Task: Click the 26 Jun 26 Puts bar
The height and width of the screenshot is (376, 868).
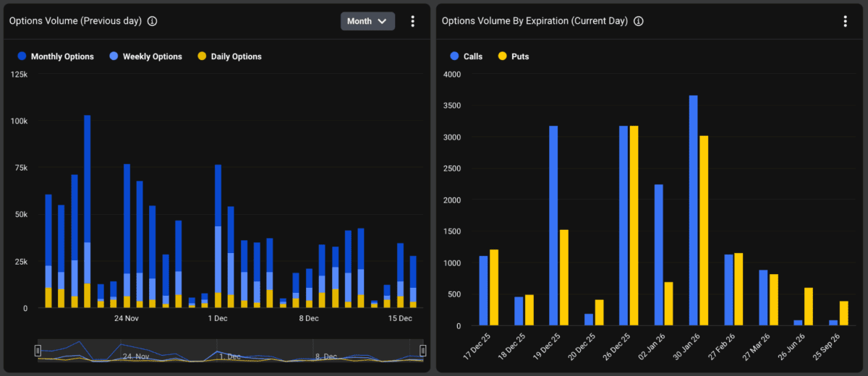Action: pyautogui.click(x=809, y=308)
